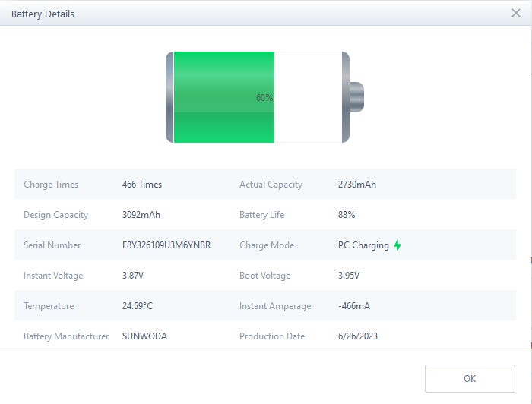Select the -466mA value
The height and width of the screenshot is (404, 532).
click(354, 306)
